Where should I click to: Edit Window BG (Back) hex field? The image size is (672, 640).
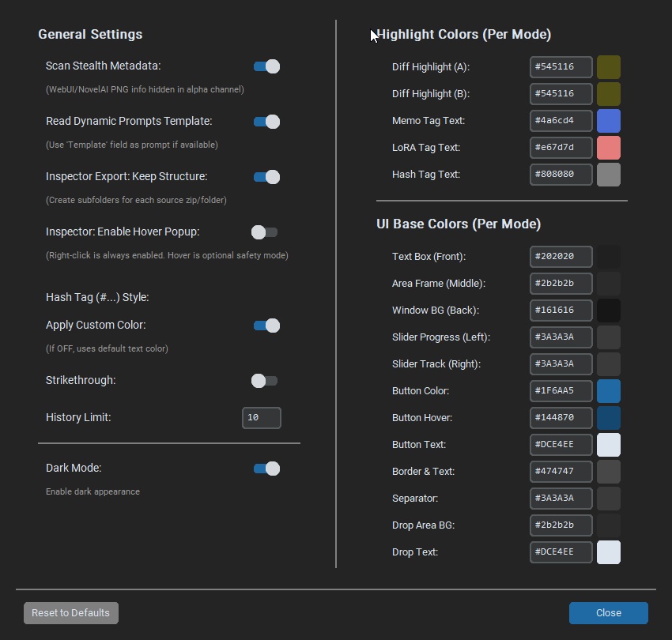(561, 311)
